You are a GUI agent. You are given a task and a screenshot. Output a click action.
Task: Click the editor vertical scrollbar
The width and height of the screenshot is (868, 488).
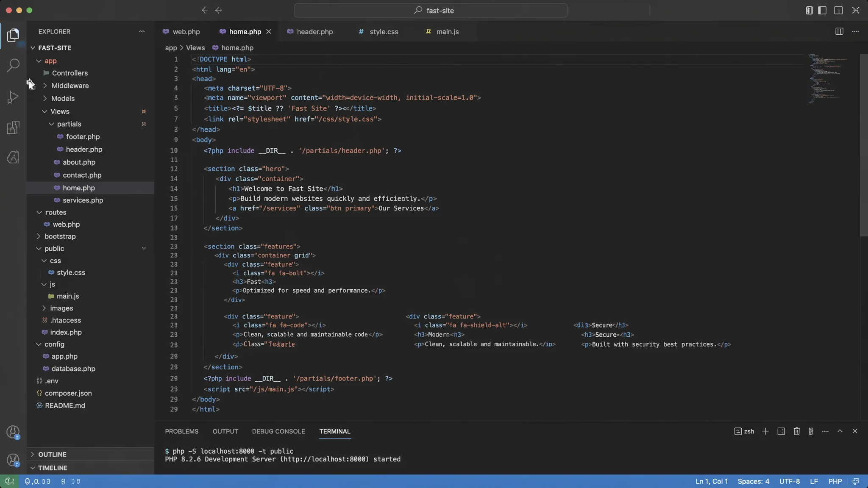pyautogui.click(x=864, y=145)
